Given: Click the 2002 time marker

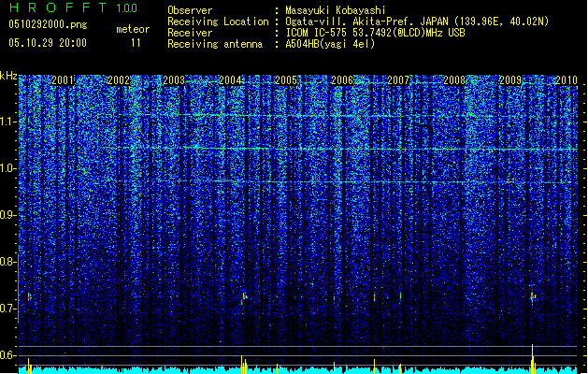Looking at the screenshot, I should tap(119, 79).
